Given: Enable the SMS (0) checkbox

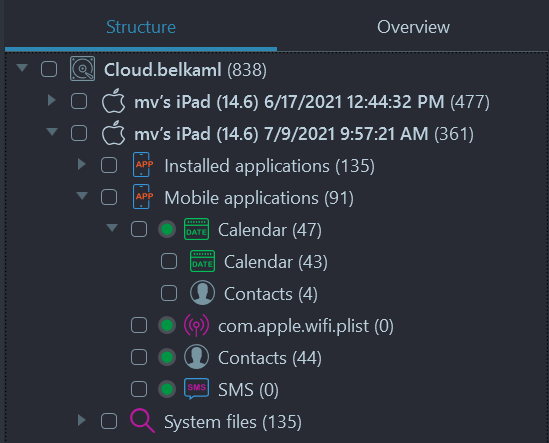Looking at the screenshot, I should click(x=139, y=389).
